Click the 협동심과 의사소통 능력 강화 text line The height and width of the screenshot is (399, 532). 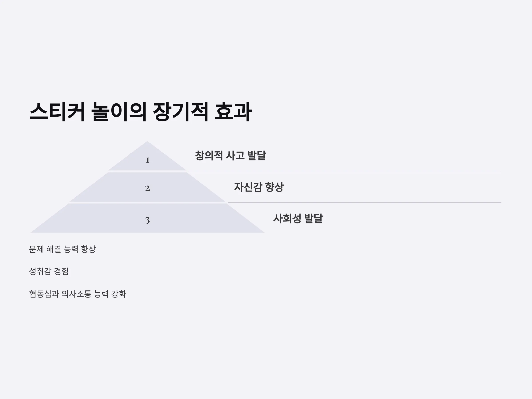[x=77, y=294]
